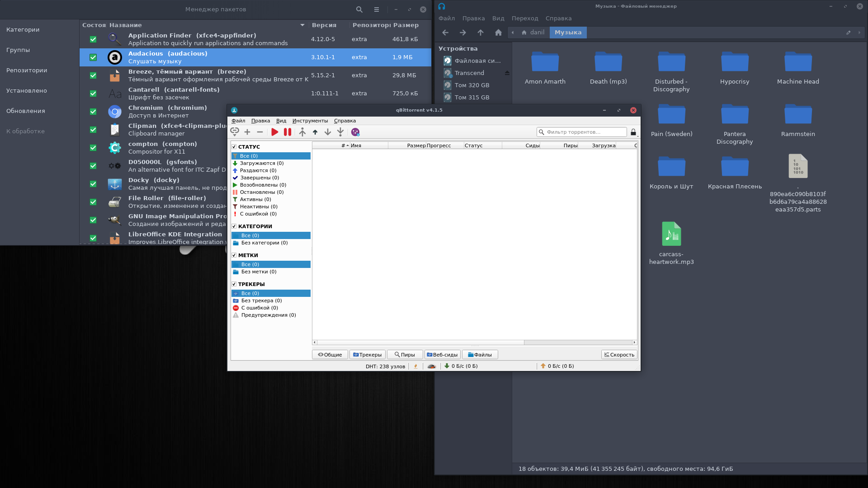Toggle the КАТЕГОРИИ section checkbox
Screen dimensions: 868x488
[x=234, y=226]
